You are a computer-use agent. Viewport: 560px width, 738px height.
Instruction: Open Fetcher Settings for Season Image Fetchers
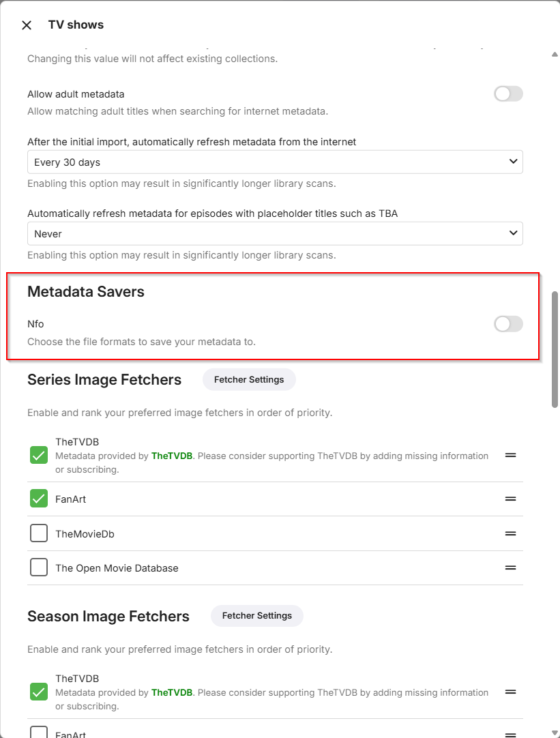tap(257, 616)
